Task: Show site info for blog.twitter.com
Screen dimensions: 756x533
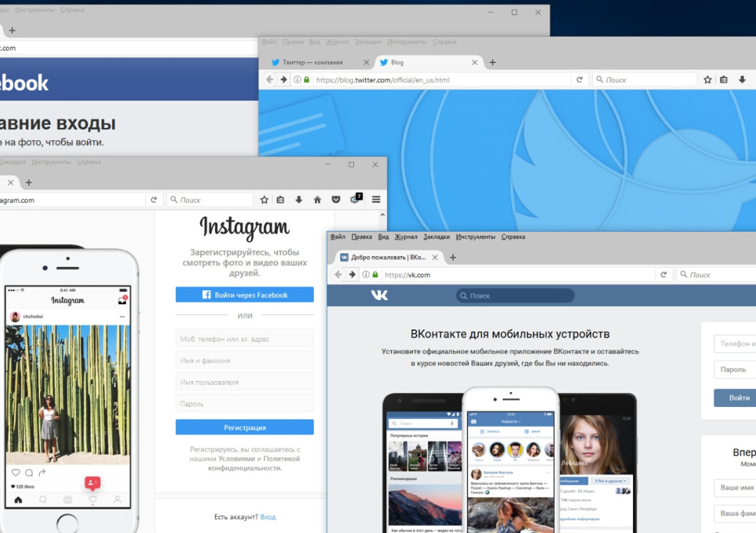Action: [x=297, y=80]
